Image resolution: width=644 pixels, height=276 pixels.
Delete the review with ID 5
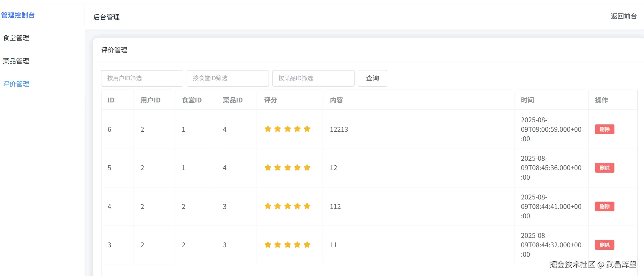(x=604, y=168)
